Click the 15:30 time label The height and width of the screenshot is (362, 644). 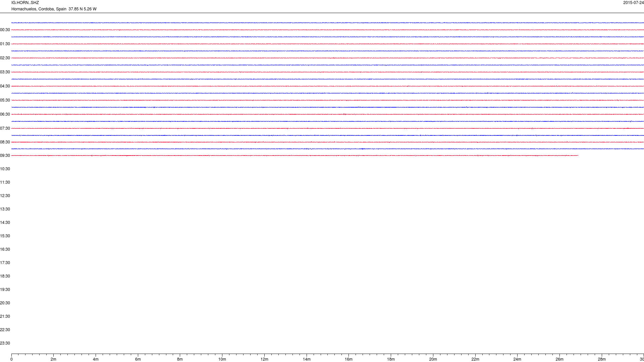(5, 236)
